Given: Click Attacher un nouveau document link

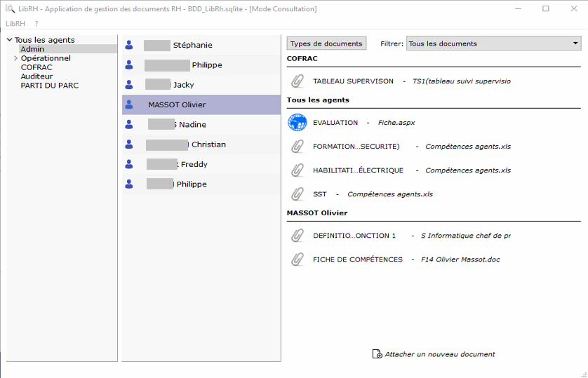Looking at the screenshot, I should tap(439, 354).
